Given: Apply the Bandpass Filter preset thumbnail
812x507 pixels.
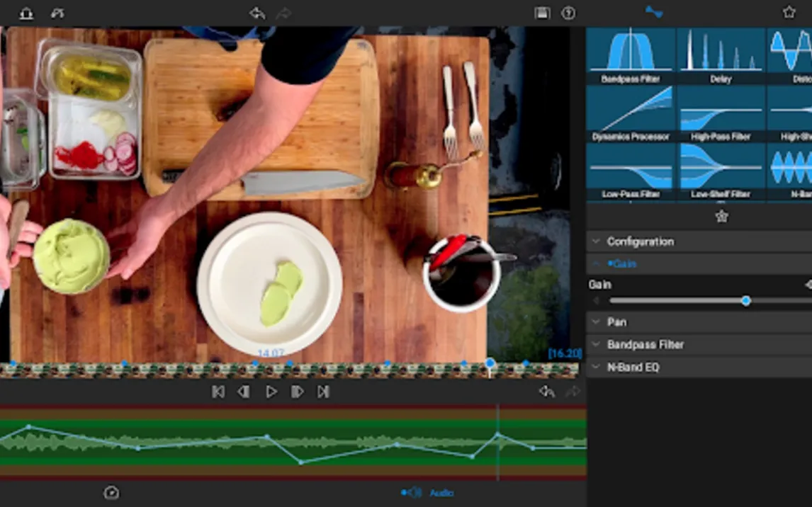Looking at the screenshot, I should click(x=631, y=55).
